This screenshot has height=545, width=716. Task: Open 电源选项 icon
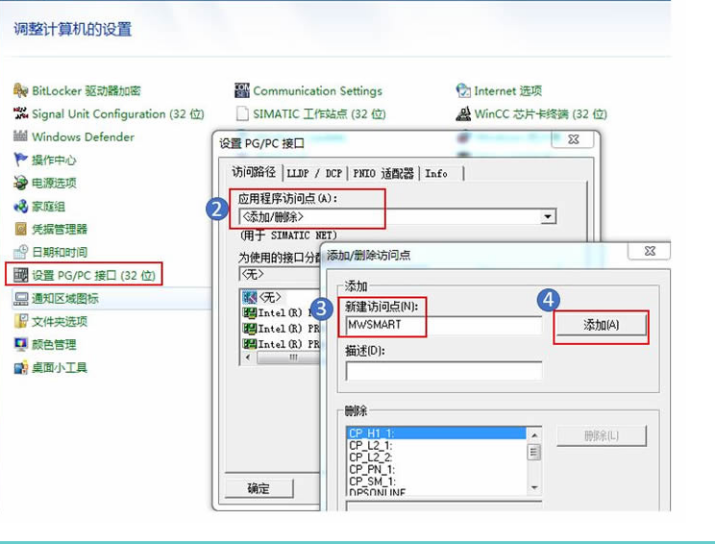(x=21, y=183)
